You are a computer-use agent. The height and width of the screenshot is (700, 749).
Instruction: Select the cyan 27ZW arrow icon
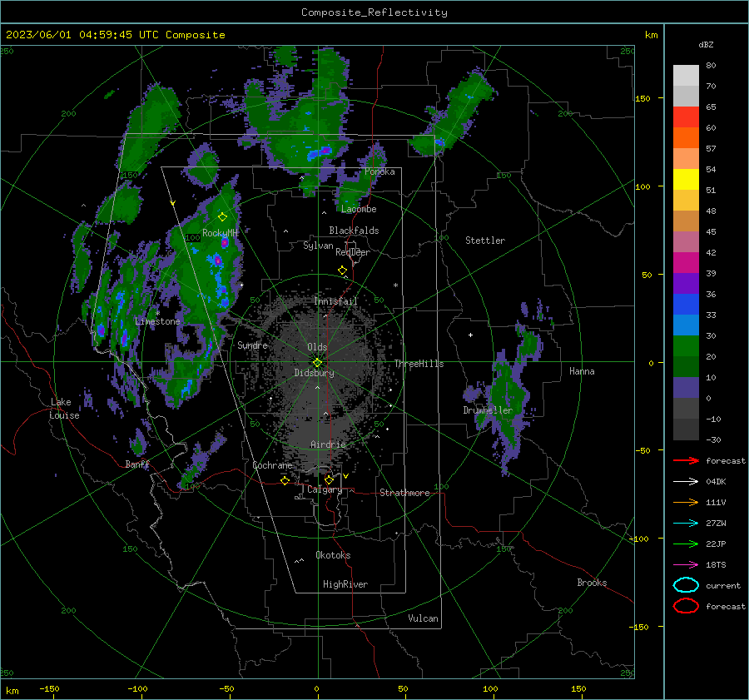click(686, 524)
